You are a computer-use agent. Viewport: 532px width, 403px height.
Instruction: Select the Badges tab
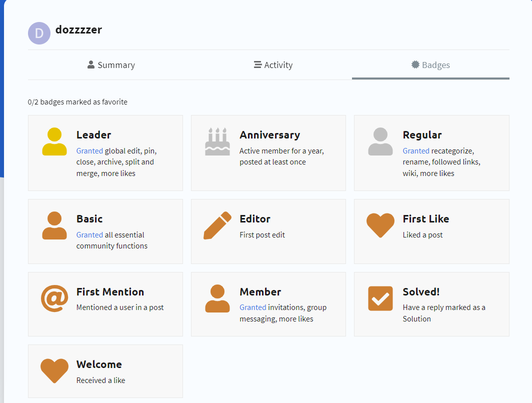(430, 65)
